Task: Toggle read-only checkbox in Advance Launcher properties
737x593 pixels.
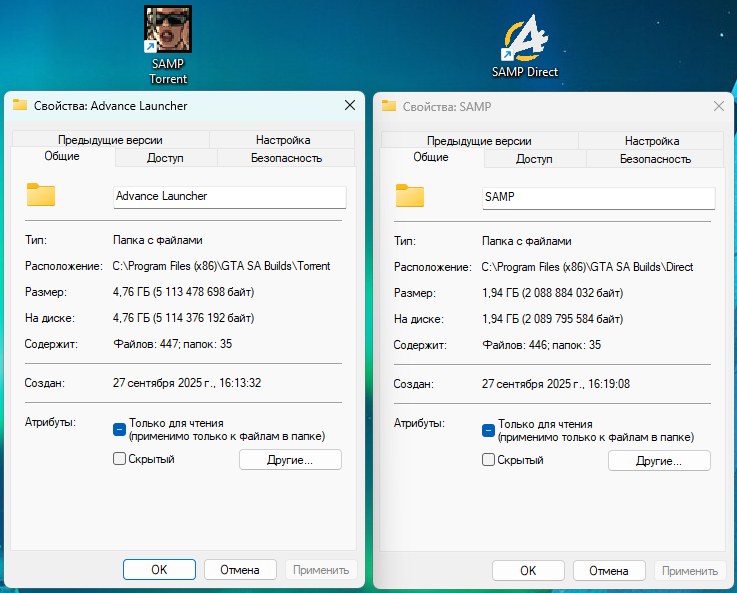Action: [x=119, y=429]
